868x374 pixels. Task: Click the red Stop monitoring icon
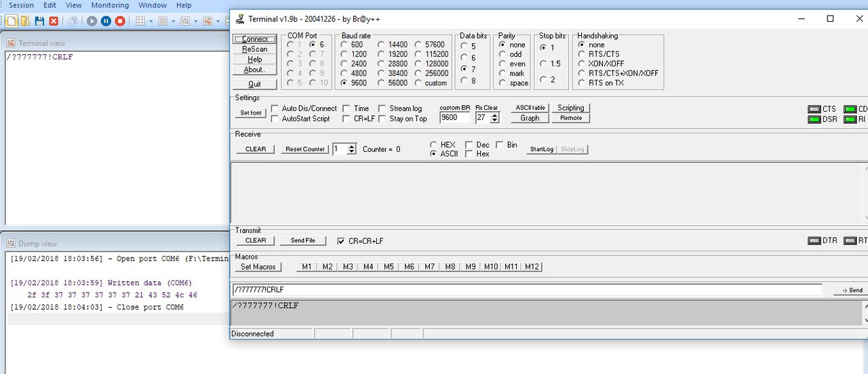120,21
